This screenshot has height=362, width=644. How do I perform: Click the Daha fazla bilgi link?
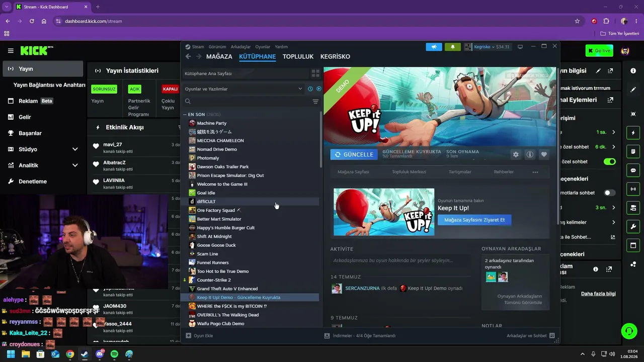click(x=598, y=294)
